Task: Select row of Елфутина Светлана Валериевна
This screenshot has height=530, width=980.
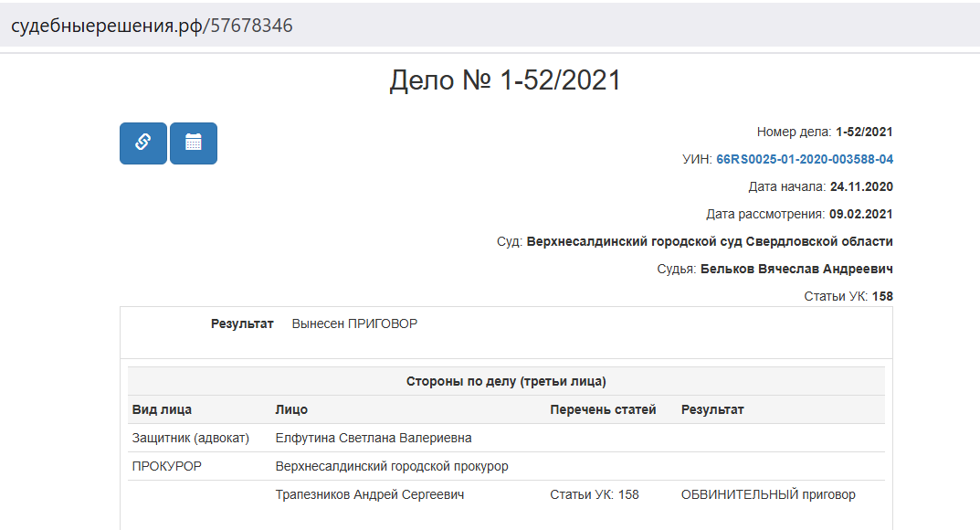Action: click(506, 438)
